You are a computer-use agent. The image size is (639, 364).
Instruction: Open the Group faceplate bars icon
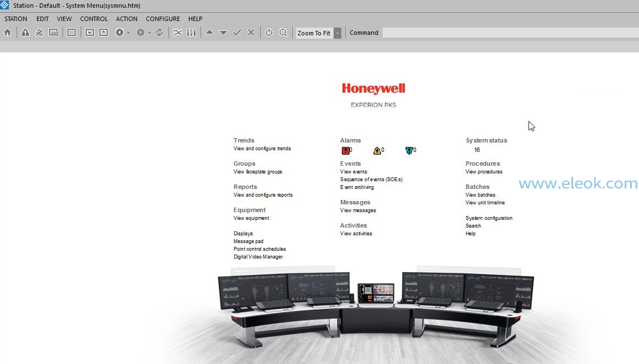(x=192, y=33)
